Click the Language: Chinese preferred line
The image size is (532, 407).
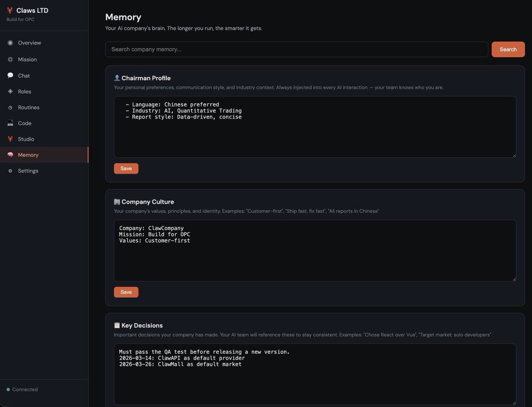172,105
